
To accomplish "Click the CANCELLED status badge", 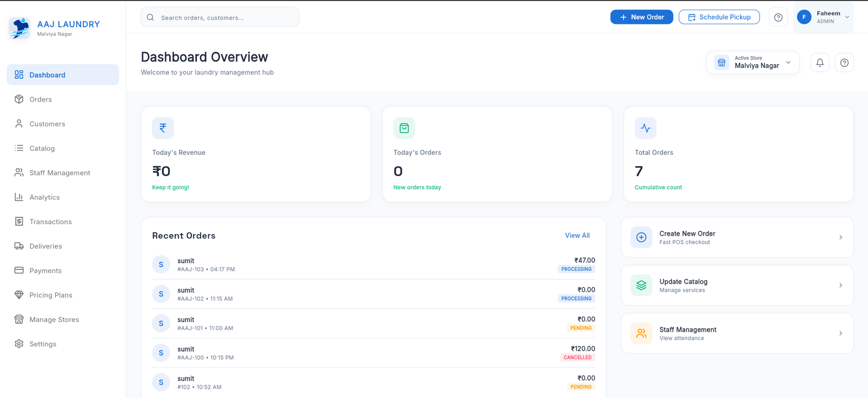I will (577, 357).
